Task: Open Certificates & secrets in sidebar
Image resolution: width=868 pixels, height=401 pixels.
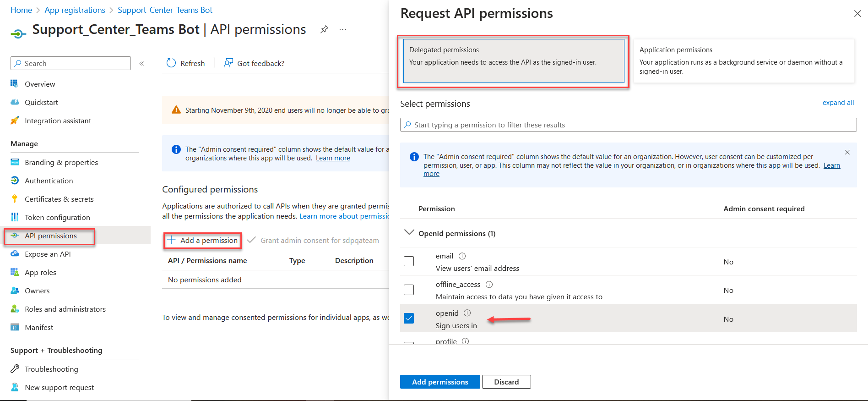Action: [x=59, y=199]
